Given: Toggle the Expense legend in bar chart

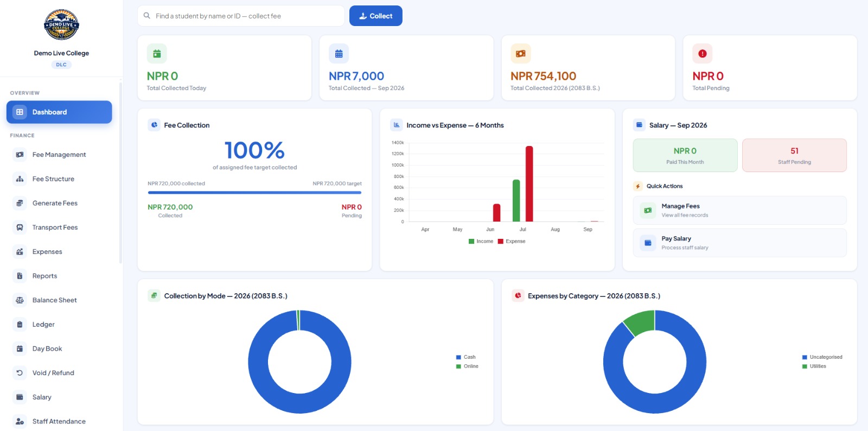Looking at the screenshot, I should pos(512,242).
